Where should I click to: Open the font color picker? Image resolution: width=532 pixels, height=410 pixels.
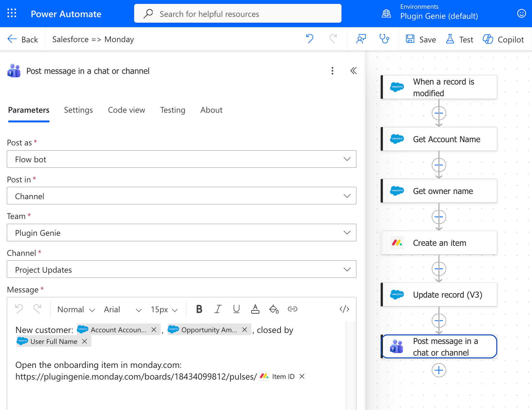coord(255,309)
